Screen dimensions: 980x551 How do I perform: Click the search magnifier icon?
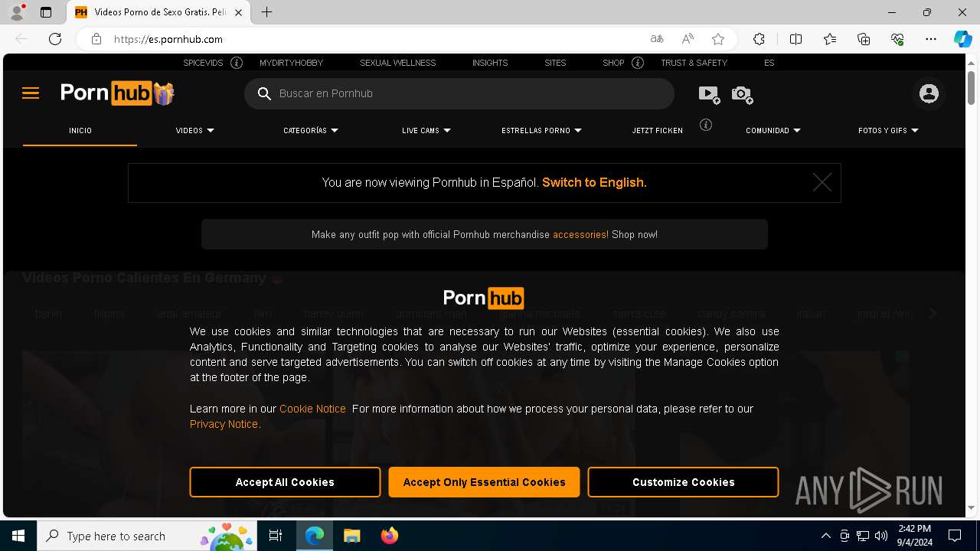(264, 93)
